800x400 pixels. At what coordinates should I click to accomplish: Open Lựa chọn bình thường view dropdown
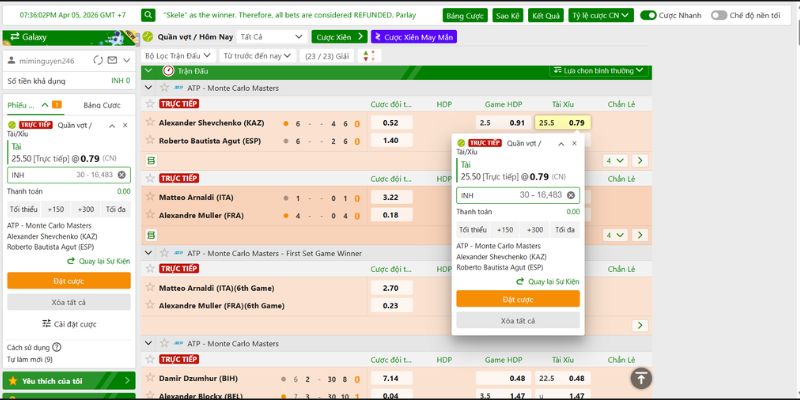(598, 71)
